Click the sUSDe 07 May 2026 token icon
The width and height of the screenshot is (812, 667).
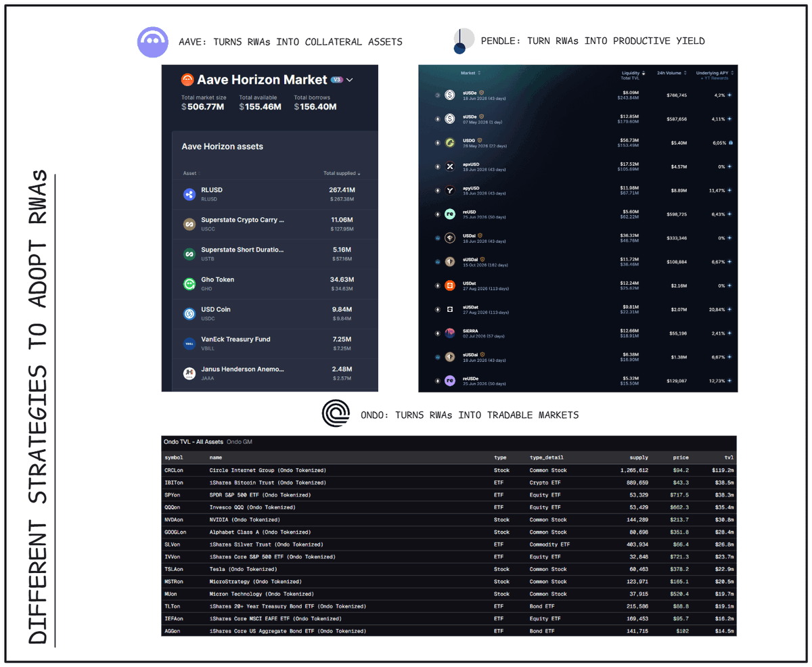coord(450,119)
